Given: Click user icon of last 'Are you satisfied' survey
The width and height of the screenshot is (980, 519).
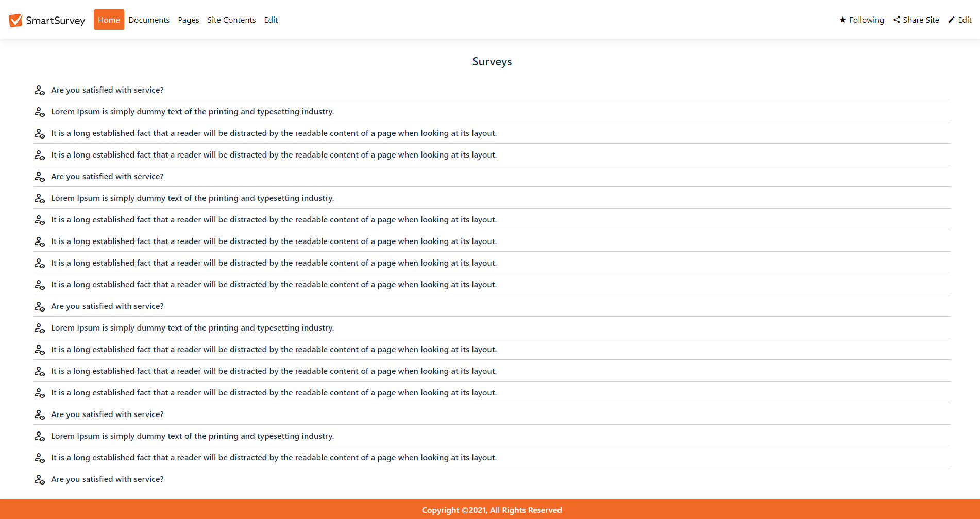Looking at the screenshot, I should [x=40, y=479].
